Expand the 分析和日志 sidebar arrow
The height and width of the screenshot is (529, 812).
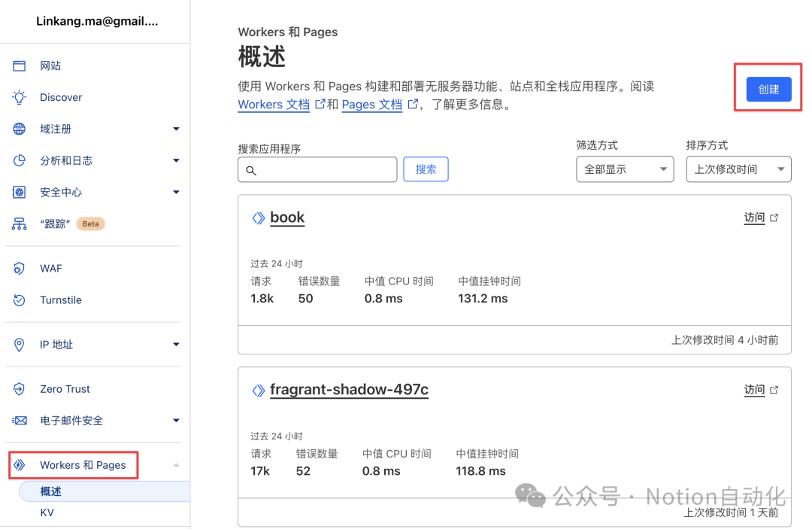pyautogui.click(x=176, y=160)
